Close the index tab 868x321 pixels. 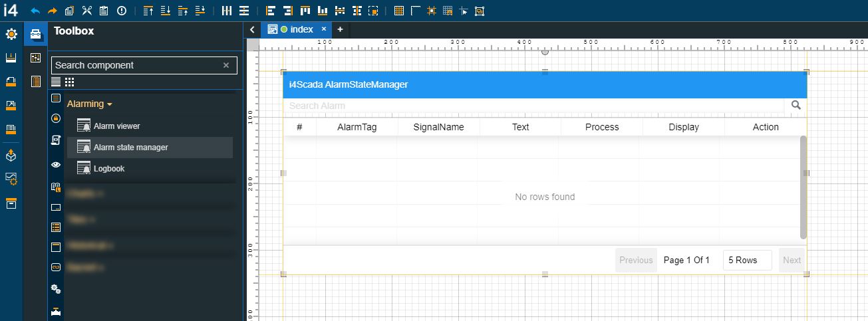324,29
